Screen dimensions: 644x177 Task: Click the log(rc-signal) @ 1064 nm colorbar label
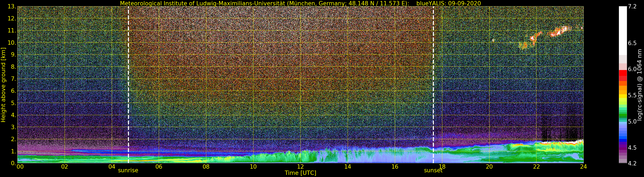point(639,85)
